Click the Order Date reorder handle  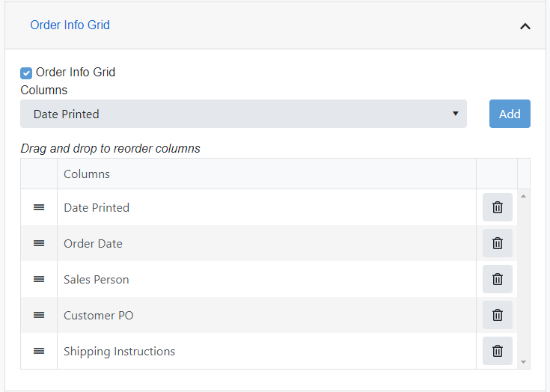pyautogui.click(x=39, y=243)
